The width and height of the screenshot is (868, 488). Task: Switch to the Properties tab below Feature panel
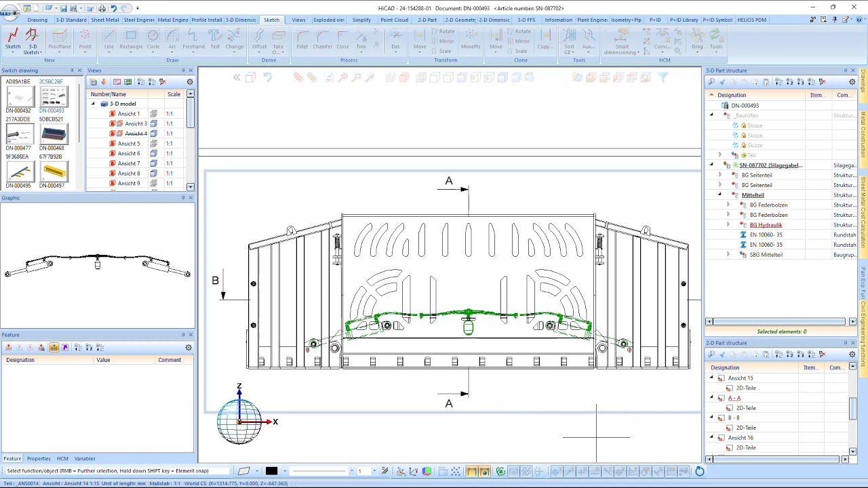pos(39,459)
